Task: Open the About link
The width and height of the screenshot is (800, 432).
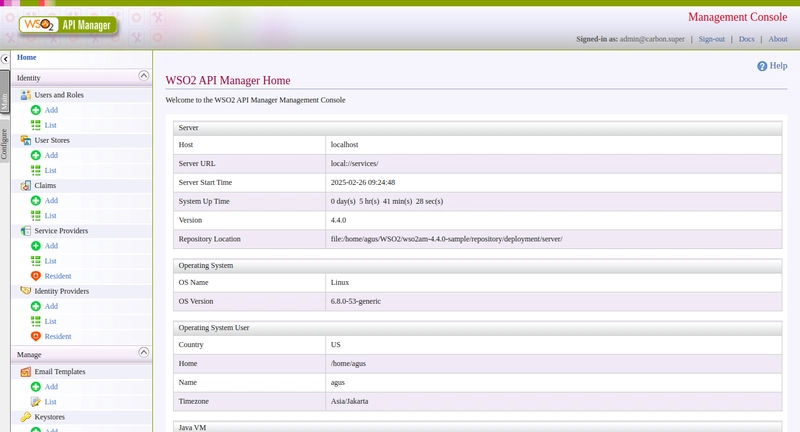Action: 778,39
